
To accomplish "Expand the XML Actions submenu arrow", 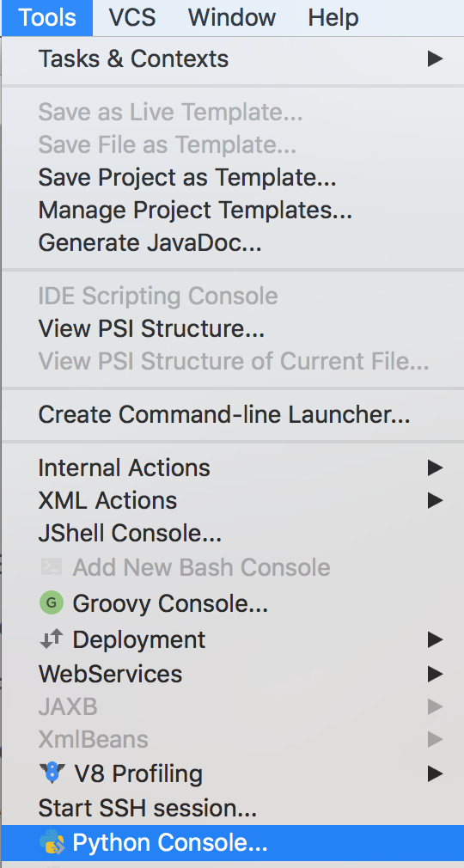I will coord(435,500).
